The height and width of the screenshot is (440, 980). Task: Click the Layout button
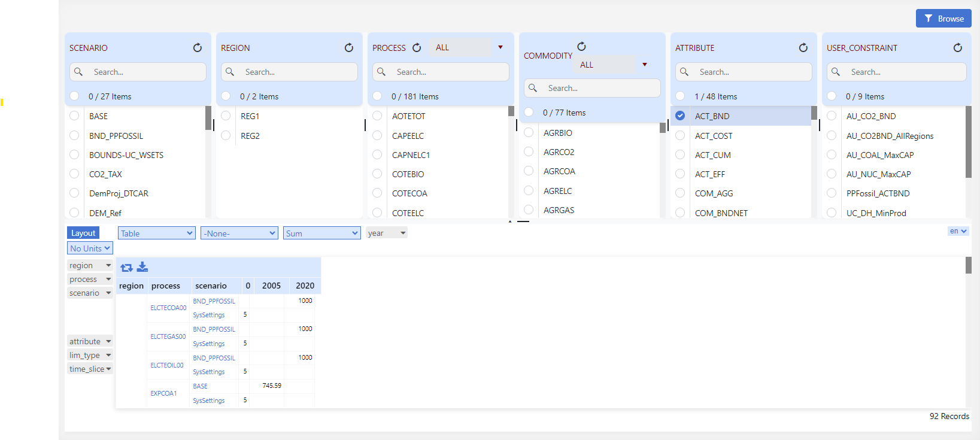[83, 233]
